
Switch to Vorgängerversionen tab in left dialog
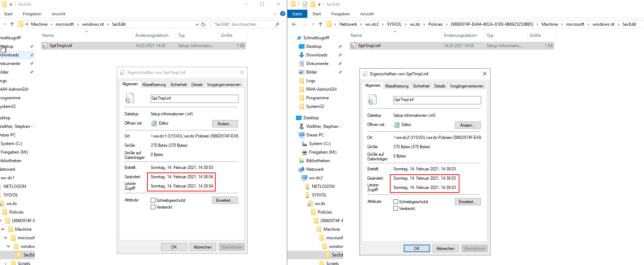(x=224, y=85)
